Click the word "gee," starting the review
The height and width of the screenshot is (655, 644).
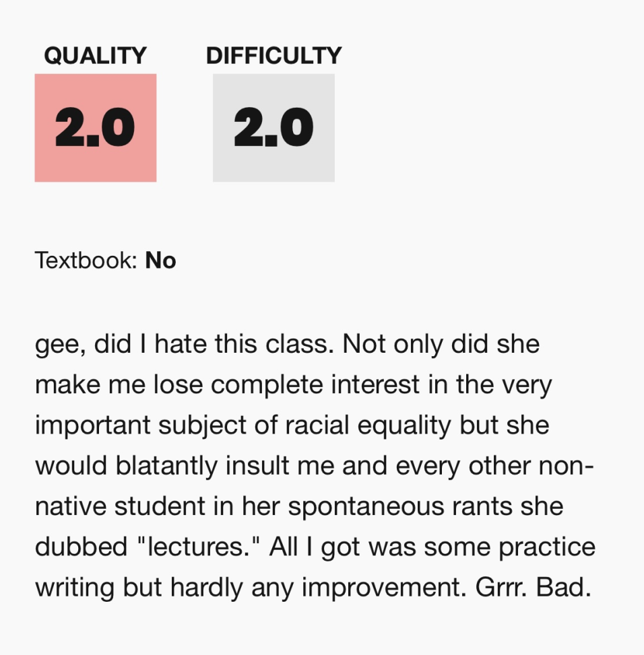[x=60, y=346]
